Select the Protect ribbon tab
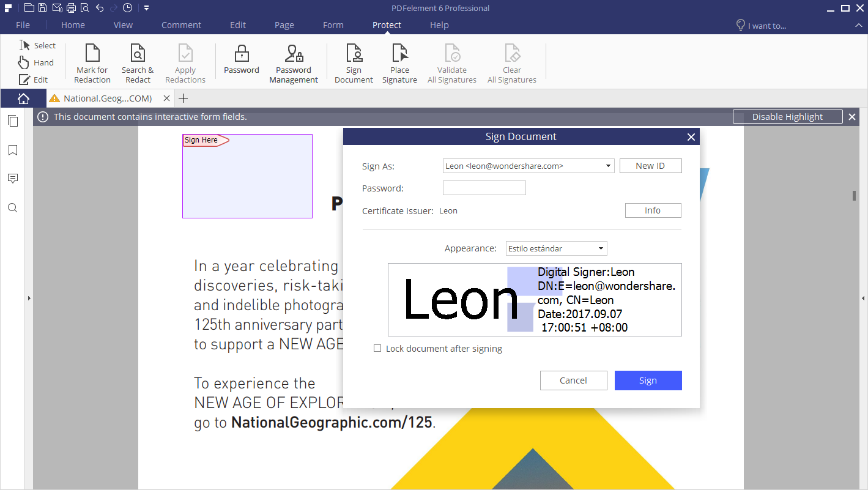 (x=387, y=25)
